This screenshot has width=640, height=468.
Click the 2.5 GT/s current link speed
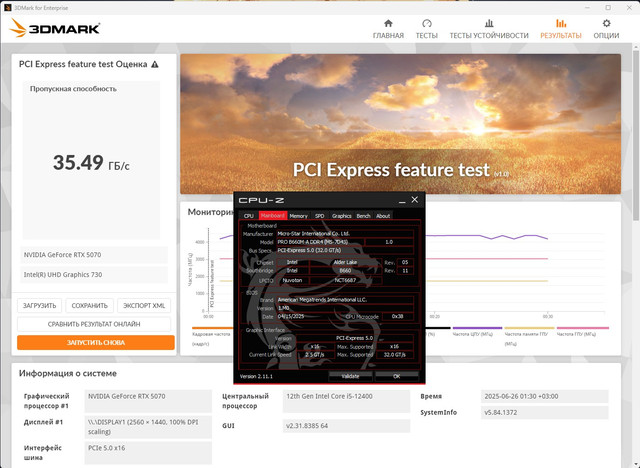tap(315, 355)
